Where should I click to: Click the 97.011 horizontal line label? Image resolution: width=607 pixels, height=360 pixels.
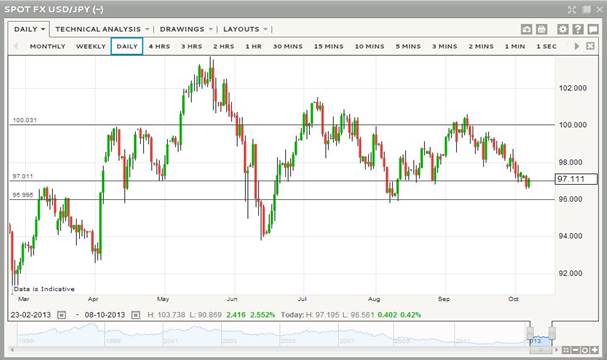pyautogui.click(x=22, y=176)
